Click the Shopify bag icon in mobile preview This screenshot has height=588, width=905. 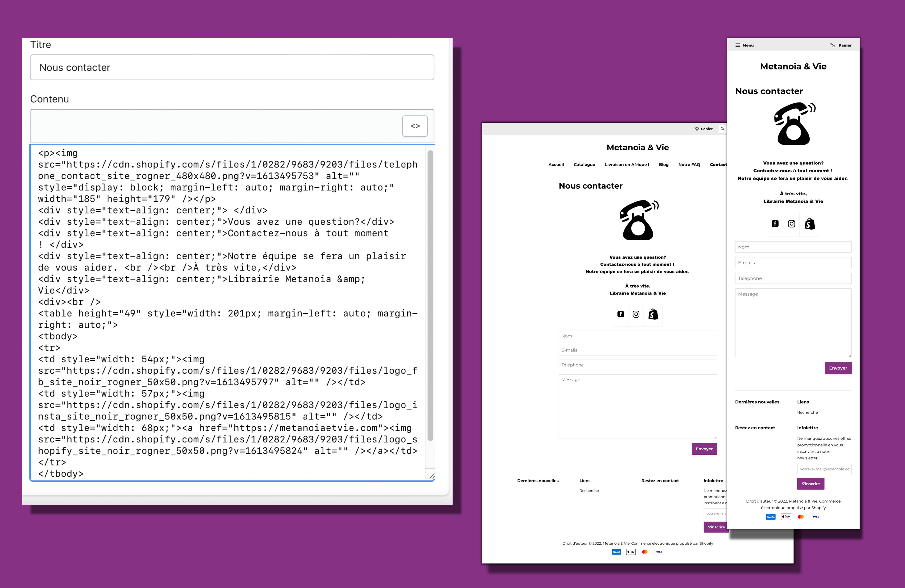pos(810,224)
